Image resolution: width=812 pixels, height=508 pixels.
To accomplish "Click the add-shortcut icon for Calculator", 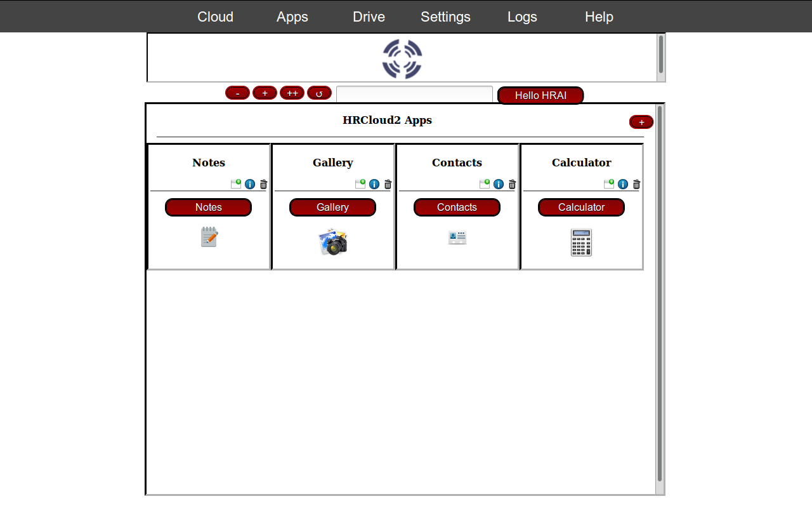I will pyautogui.click(x=609, y=184).
